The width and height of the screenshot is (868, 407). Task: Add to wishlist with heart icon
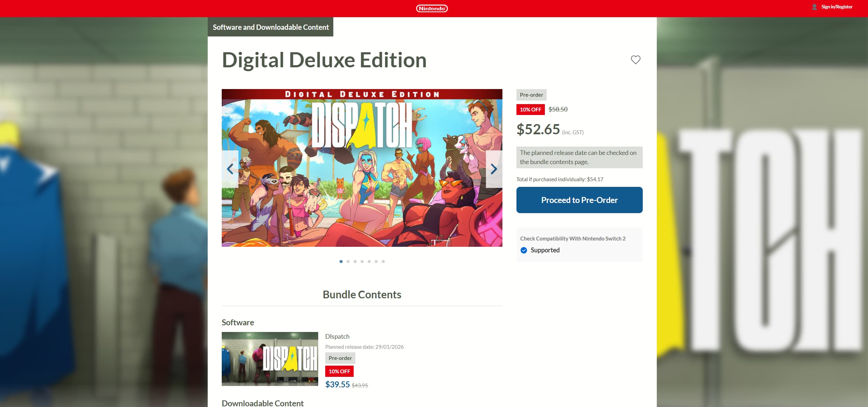click(x=635, y=60)
